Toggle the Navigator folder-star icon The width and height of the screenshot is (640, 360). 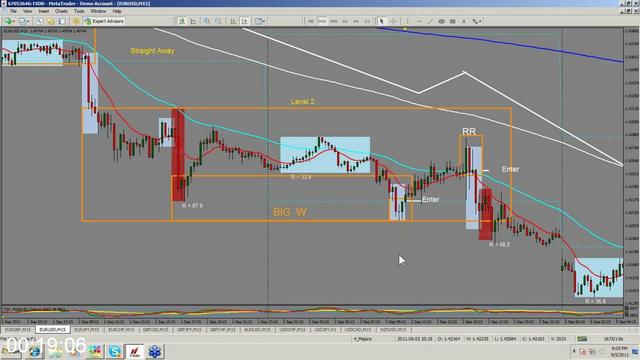click(x=51, y=21)
